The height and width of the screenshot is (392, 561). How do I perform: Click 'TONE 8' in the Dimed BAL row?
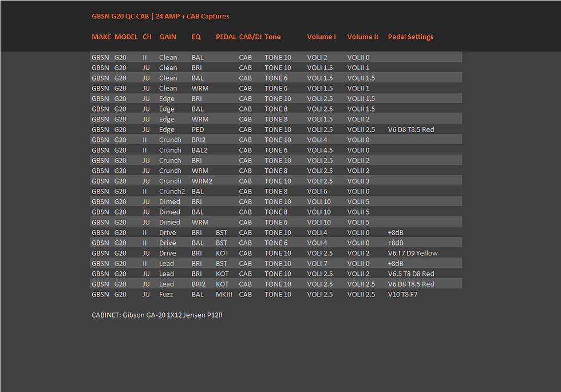coord(276,212)
